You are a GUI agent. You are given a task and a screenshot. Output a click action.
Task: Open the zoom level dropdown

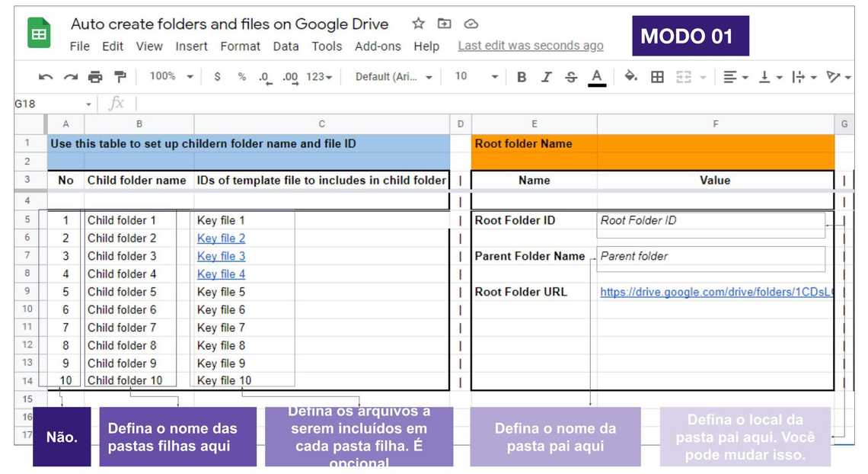171,76
